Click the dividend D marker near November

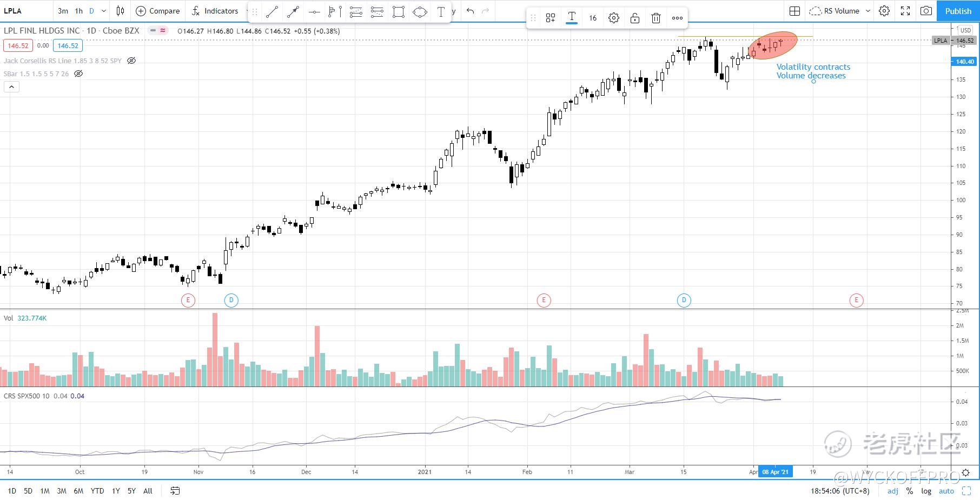pos(231,300)
